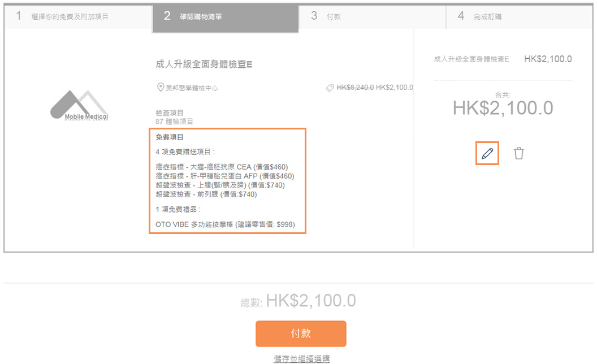Click the 超聲波檢查 - 前列腺 free item

pyautogui.click(x=206, y=194)
